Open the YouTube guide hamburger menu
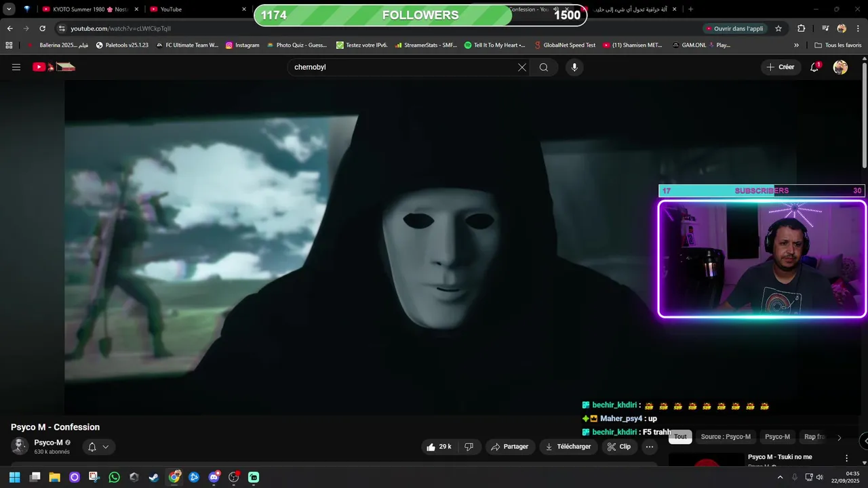This screenshot has width=868, height=488. pos(16,67)
